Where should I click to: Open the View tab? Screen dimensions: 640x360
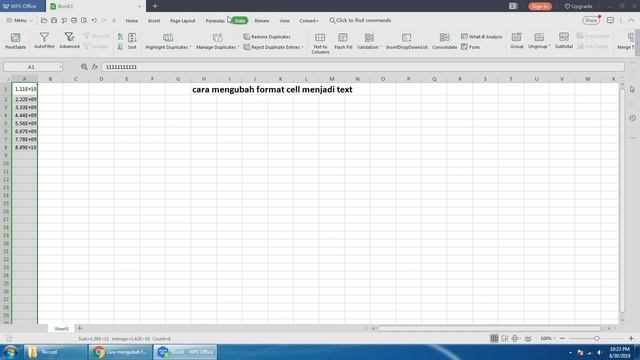[284, 20]
